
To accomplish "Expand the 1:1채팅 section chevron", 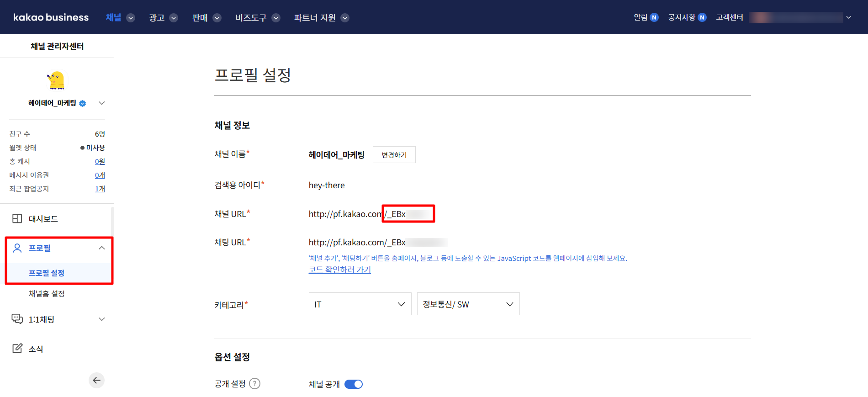I will coord(102,319).
